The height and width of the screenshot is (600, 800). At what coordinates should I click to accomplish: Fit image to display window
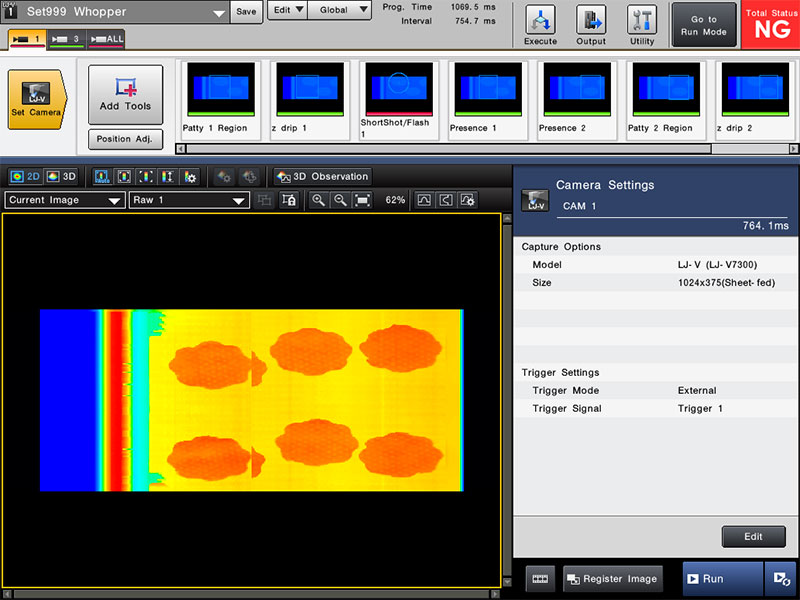[362, 200]
